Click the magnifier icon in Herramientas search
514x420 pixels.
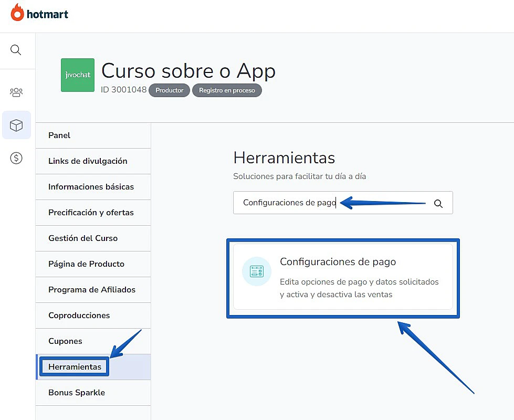click(438, 204)
